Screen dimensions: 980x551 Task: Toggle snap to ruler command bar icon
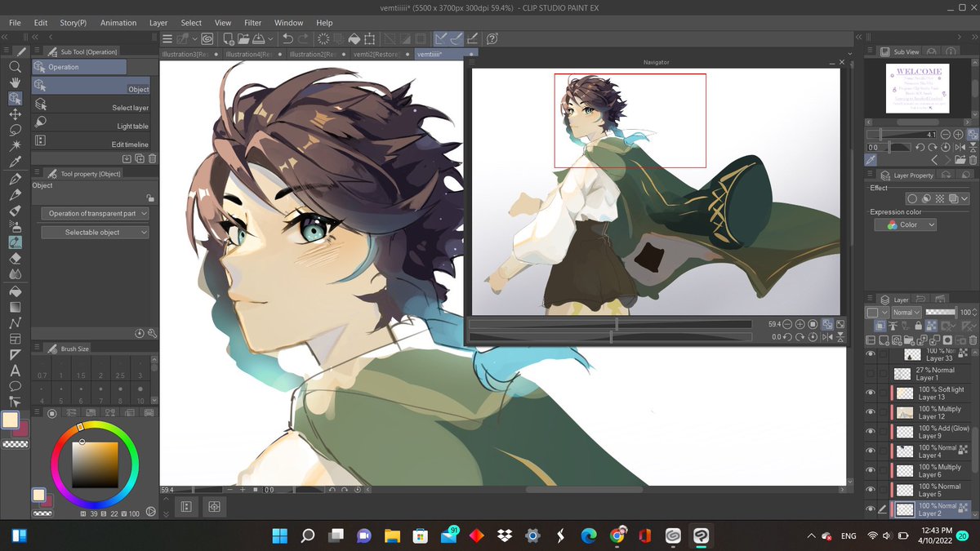click(442, 38)
